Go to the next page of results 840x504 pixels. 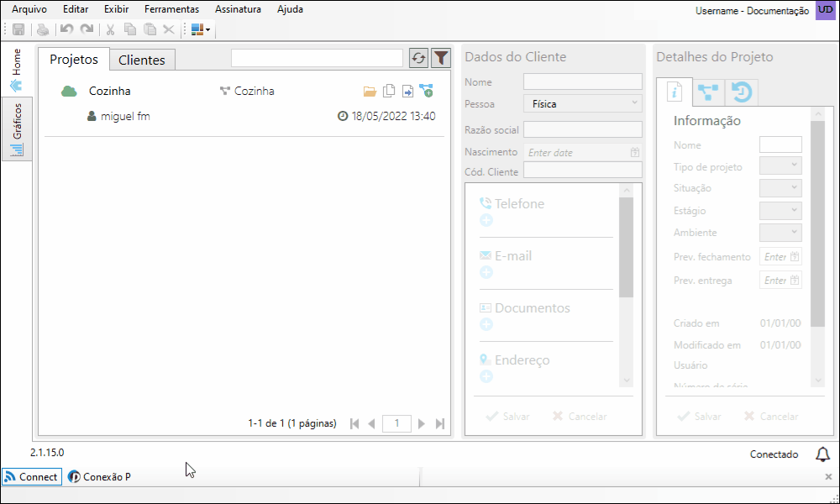[x=422, y=423]
